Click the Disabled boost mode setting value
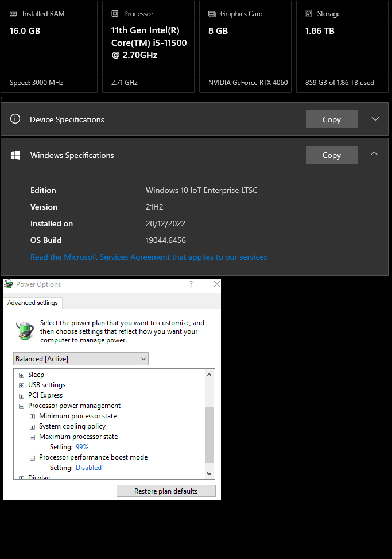This screenshot has height=559, width=392. click(88, 468)
